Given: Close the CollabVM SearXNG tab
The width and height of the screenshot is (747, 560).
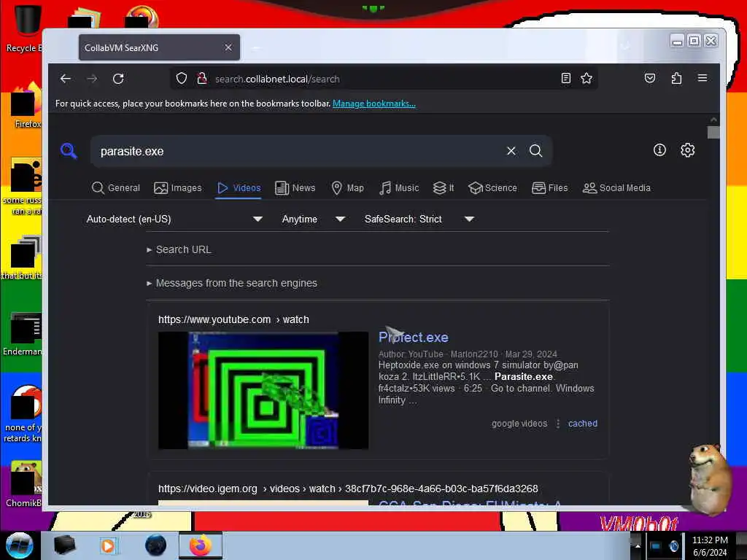Looking at the screenshot, I should 228,47.
